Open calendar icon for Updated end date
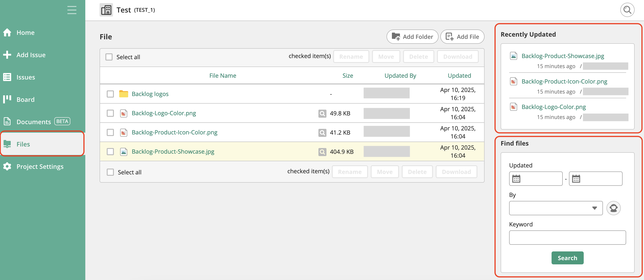This screenshot has width=644, height=280. click(576, 179)
